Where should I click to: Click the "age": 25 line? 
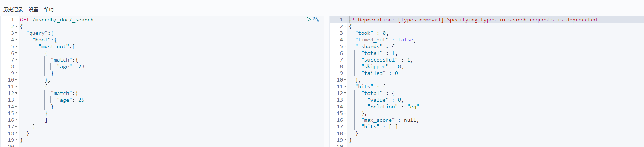tap(71, 100)
